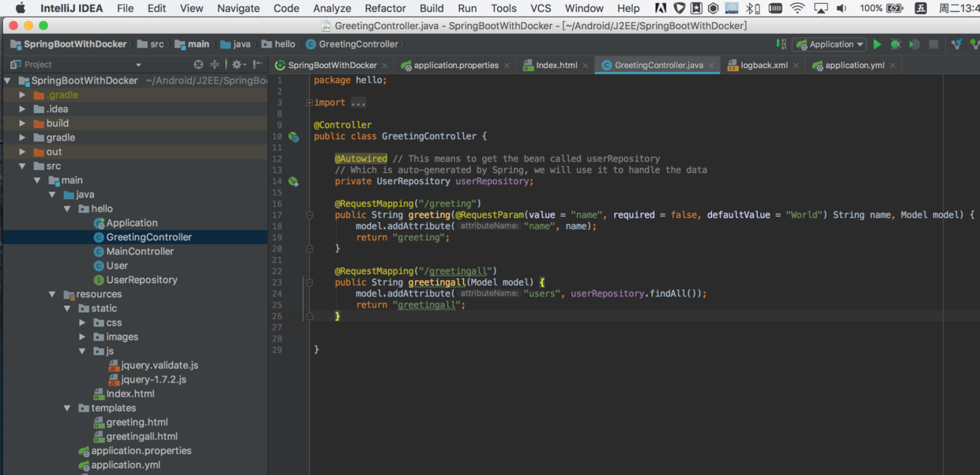This screenshot has width=980, height=475.
Task: Expand the css folder
Action: 82,322
